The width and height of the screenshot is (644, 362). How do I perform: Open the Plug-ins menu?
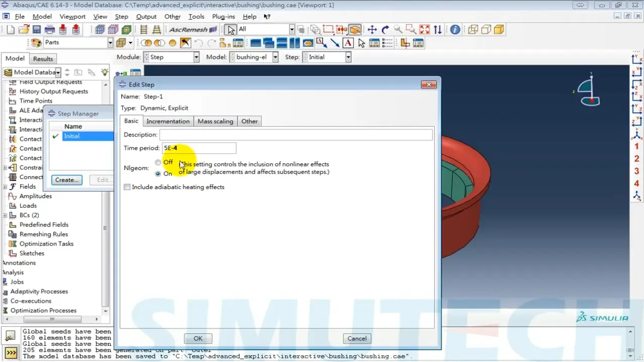coord(224,17)
